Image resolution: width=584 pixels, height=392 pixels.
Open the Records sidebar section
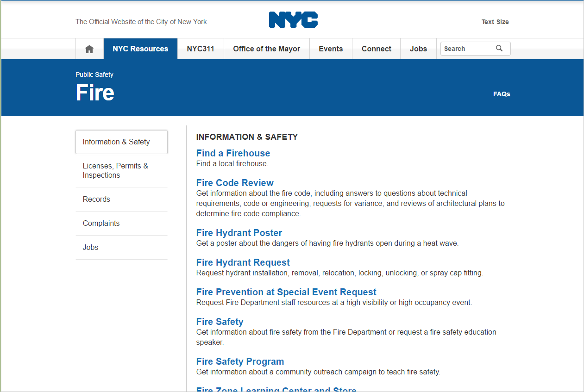[x=96, y=199]
